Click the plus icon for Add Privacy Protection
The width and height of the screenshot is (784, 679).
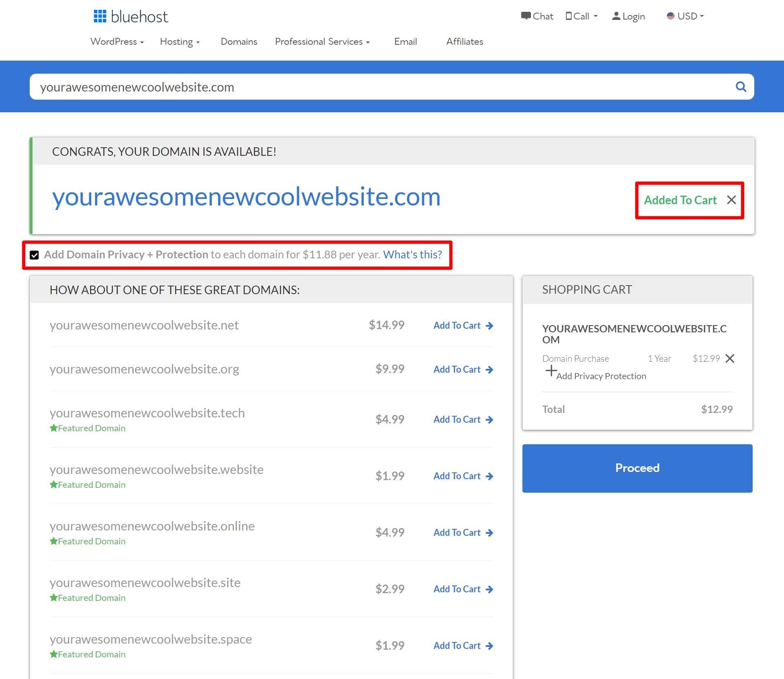tap(551, 371)
